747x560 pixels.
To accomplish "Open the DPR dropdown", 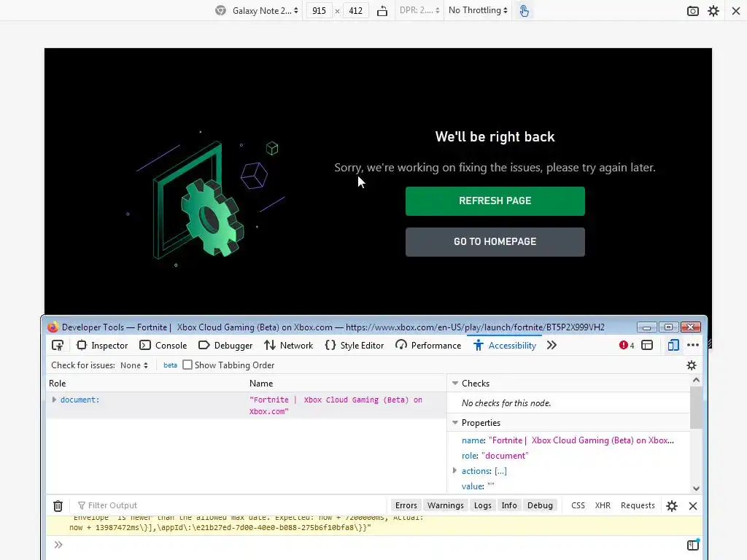I will (419, 10).
